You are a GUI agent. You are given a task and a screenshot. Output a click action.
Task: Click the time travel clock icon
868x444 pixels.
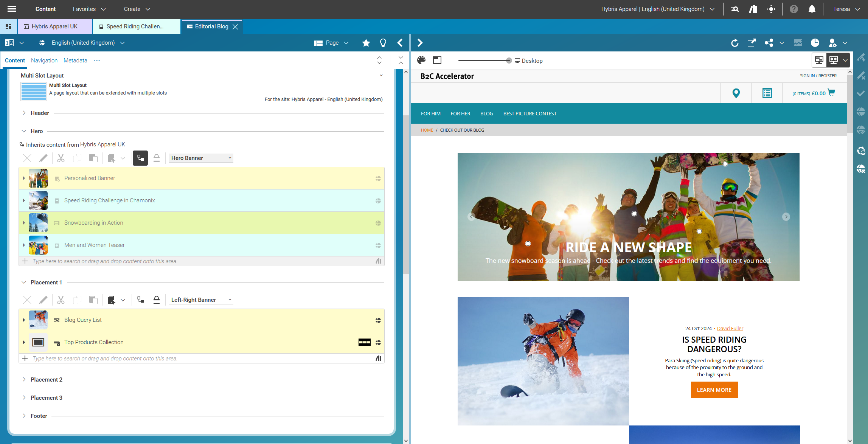(x=815, y=43)
